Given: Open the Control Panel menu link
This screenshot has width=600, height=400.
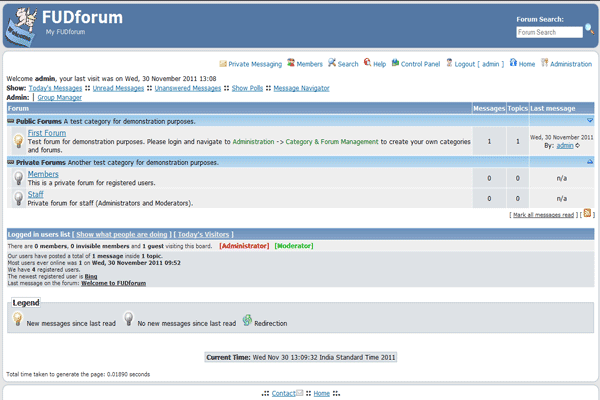Looking at the screenshot, I should point(420,64).
